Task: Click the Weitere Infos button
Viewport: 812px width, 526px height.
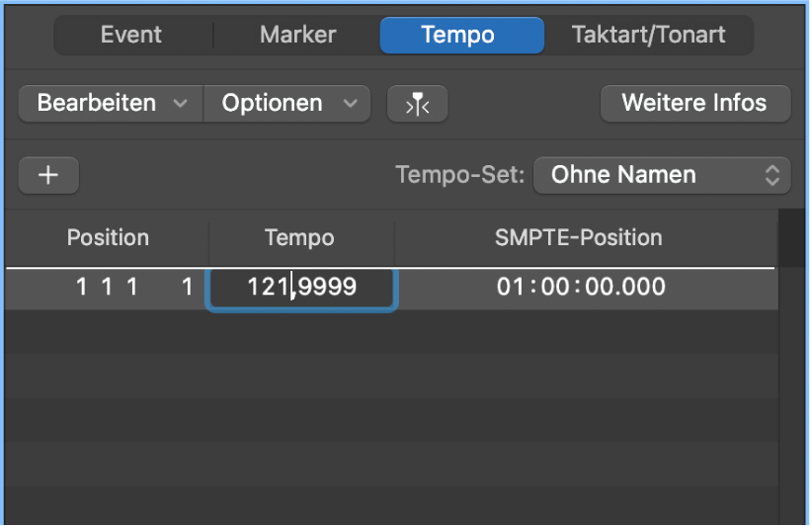Action: 693,103
